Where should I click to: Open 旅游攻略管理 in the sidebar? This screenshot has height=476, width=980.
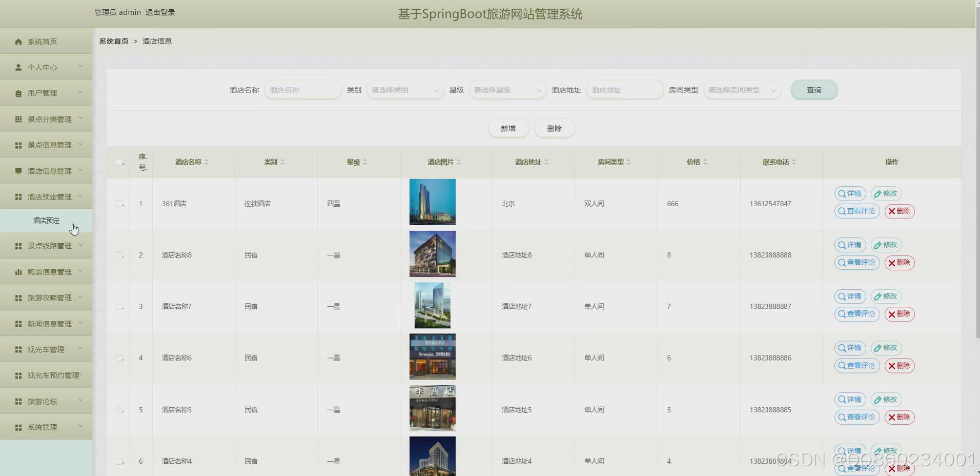[46, 298]
